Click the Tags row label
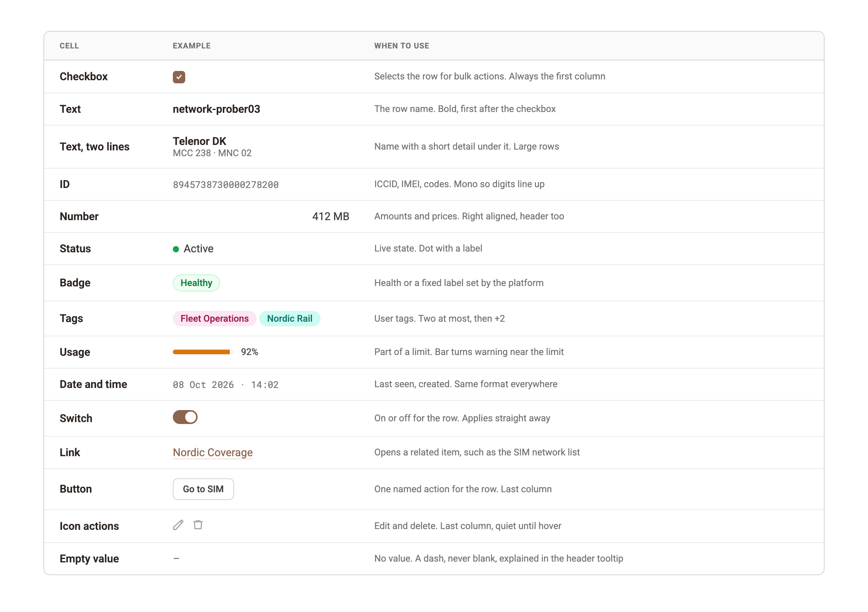This screenshot has width=868, height=612. tap(71, 318)
